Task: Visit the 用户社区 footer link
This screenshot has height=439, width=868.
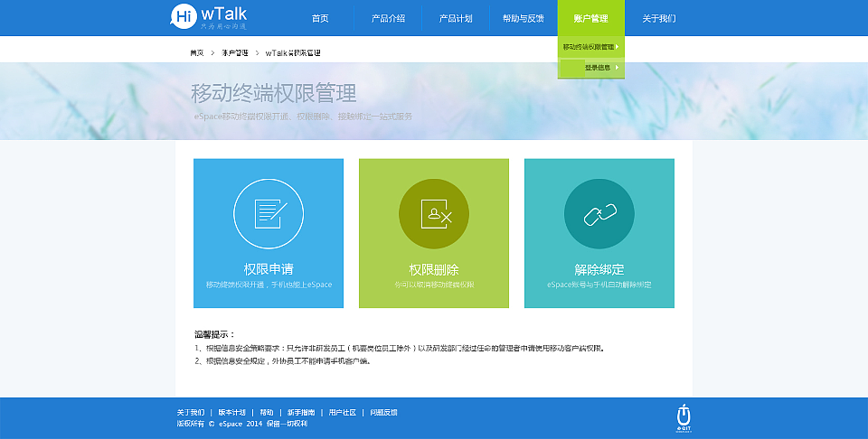Action: pos(342,413)
